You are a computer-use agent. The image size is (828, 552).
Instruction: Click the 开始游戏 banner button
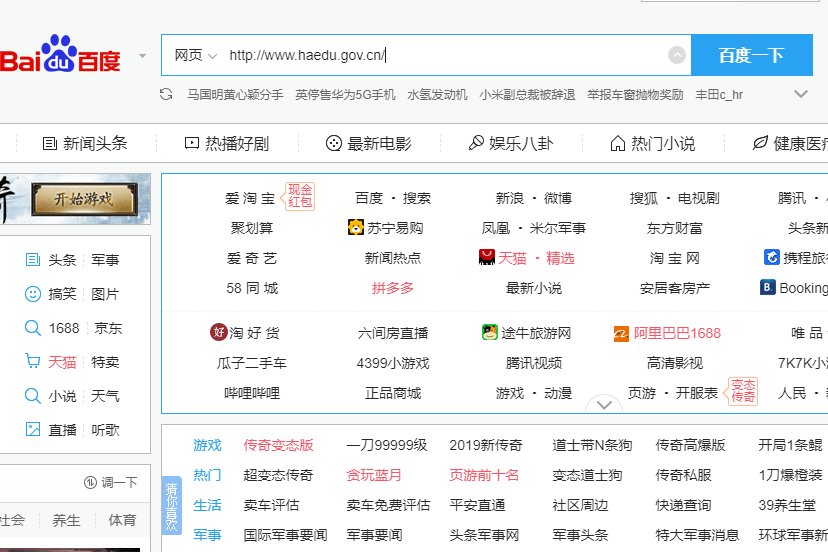(84, 199)
